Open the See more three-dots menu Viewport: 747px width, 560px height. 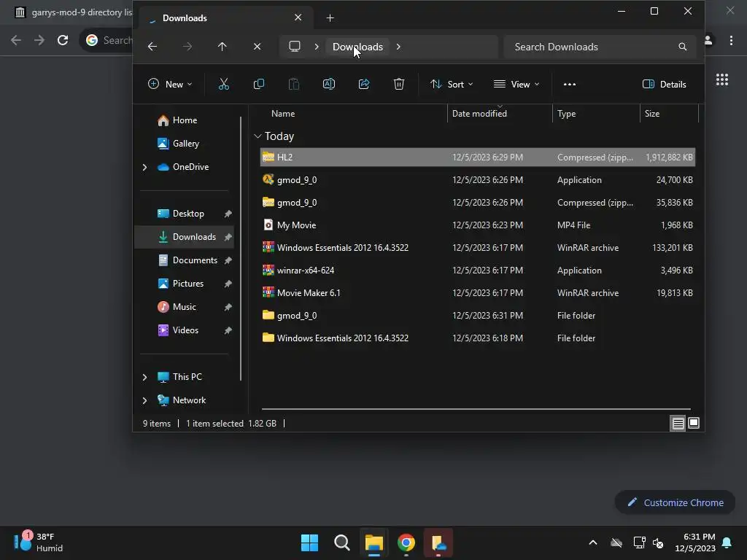[x=569, y=85]
